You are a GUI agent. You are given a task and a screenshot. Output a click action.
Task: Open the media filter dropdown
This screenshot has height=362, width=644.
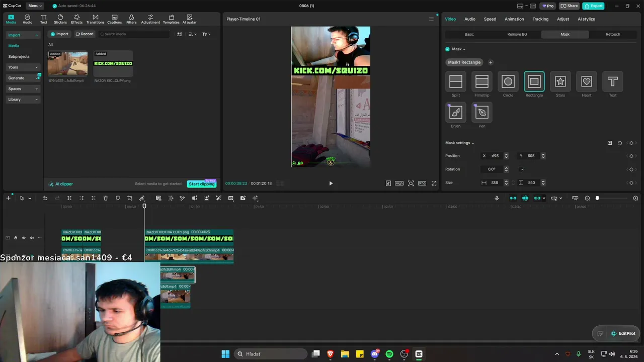(x=206, y=34)
